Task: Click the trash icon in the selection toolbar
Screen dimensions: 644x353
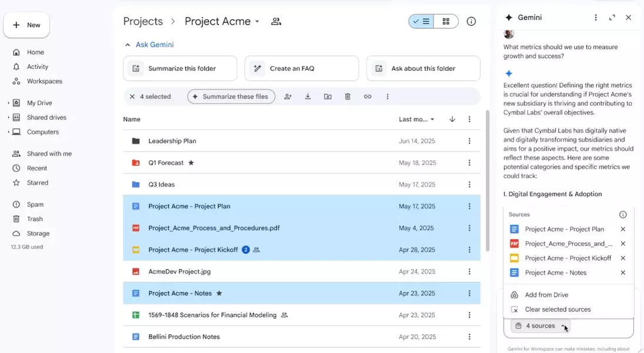Action: [x=348, y=96]
